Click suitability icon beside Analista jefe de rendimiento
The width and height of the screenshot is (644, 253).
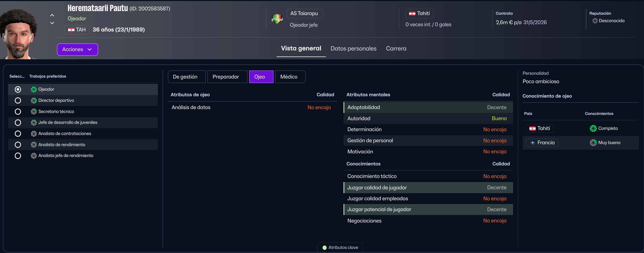[x=34, y=156]
